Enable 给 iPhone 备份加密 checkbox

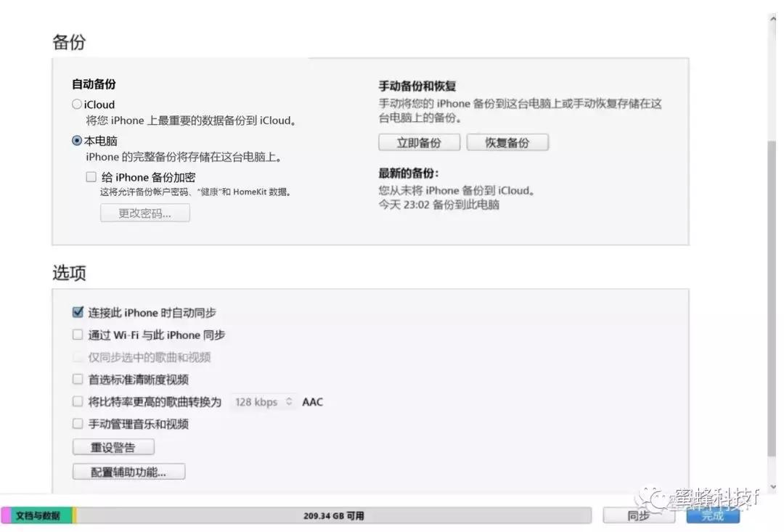[91, 177]
